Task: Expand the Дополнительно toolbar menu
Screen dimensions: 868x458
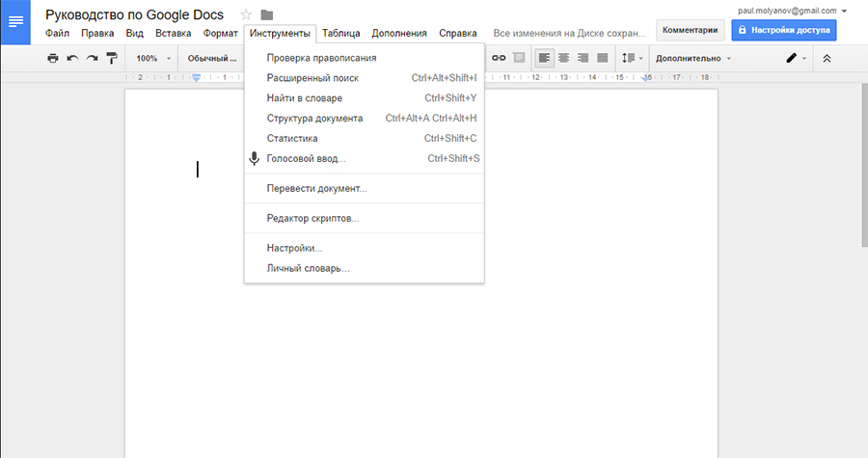Action: [693, 58]
